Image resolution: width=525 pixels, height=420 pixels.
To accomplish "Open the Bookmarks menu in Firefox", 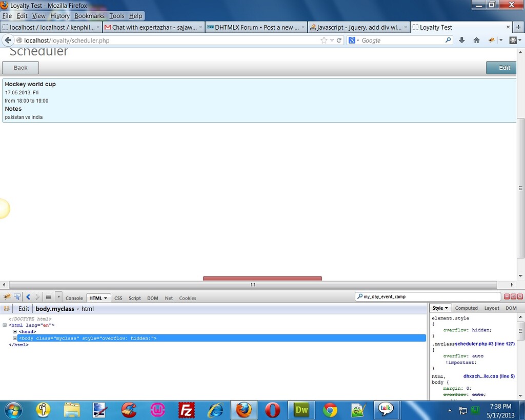I will click(89, 16).
